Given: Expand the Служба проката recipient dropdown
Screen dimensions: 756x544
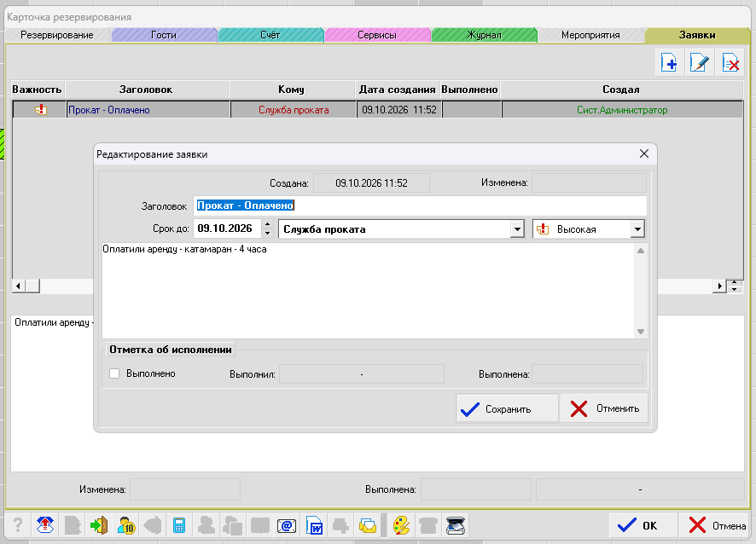Looking at the screenshot, I should click(517, 229).
